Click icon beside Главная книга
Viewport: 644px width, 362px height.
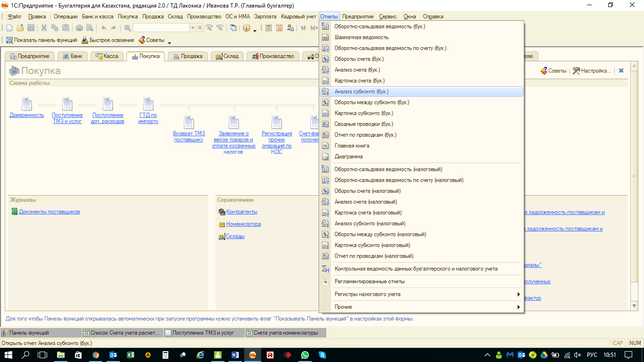(x=325, y=146)
